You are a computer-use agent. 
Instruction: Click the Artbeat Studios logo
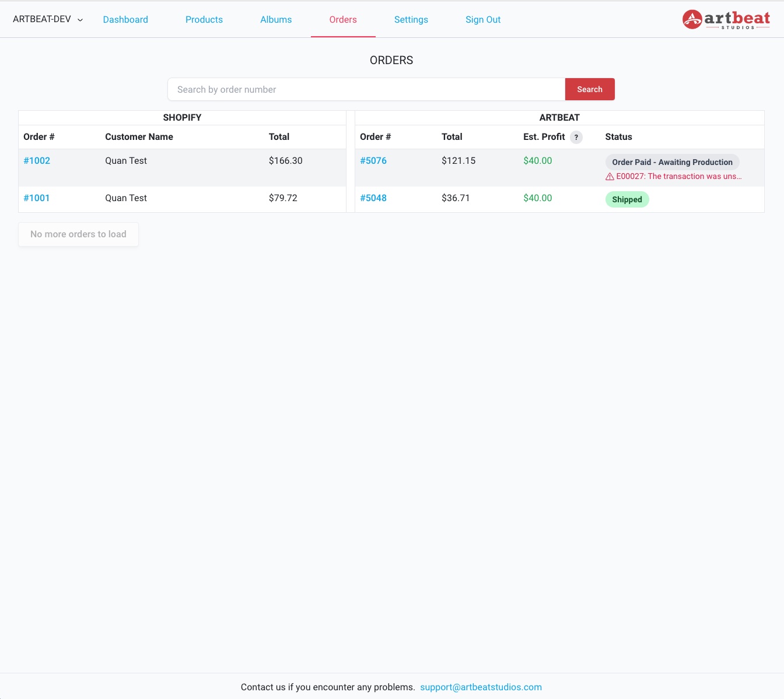tap(726, 19)
